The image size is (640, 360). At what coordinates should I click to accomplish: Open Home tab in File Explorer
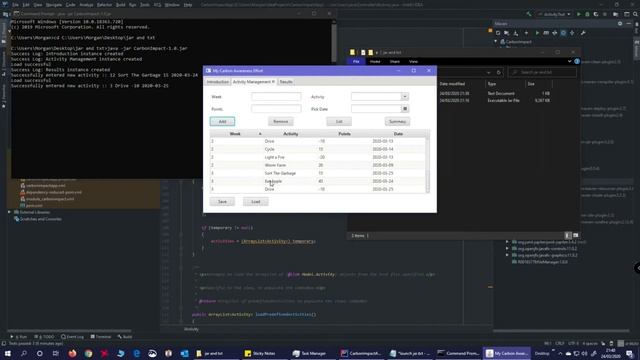[x=375, y=62]
